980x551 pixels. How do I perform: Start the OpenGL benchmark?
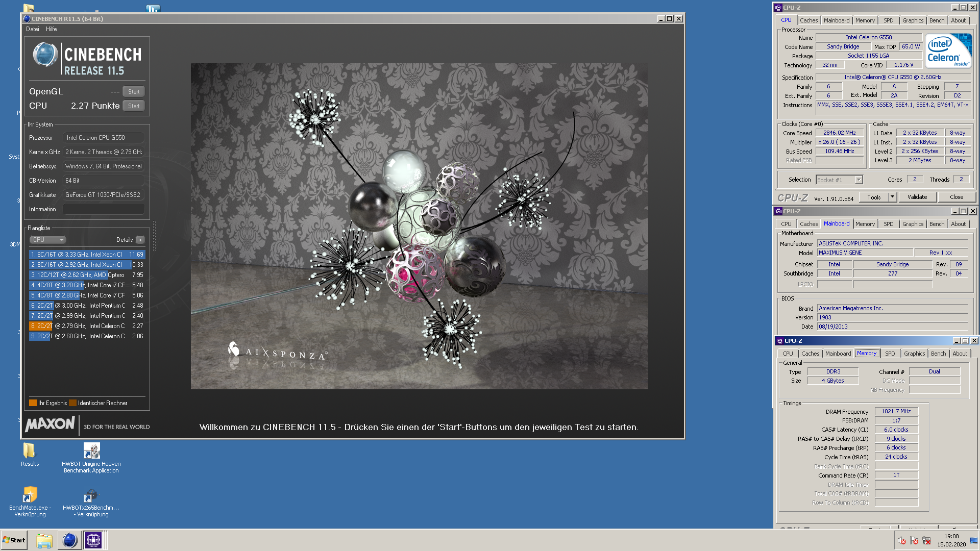[x=134, y=92]
